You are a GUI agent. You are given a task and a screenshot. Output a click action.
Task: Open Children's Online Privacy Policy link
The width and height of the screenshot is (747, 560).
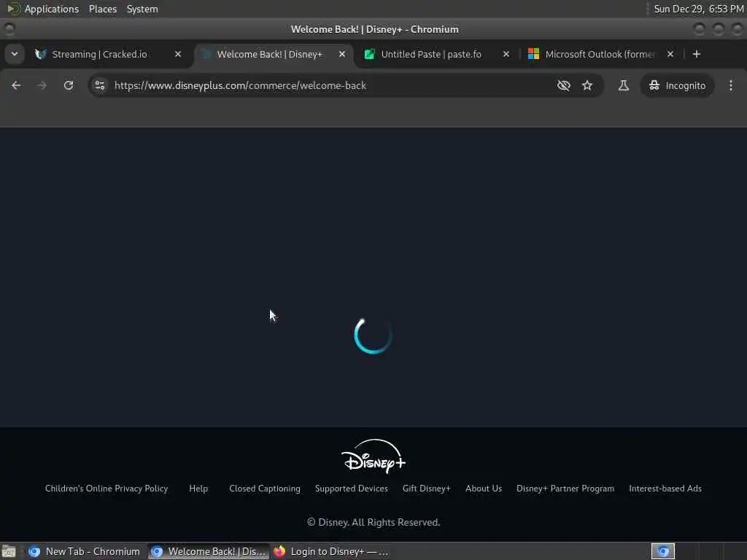(107, 489)
